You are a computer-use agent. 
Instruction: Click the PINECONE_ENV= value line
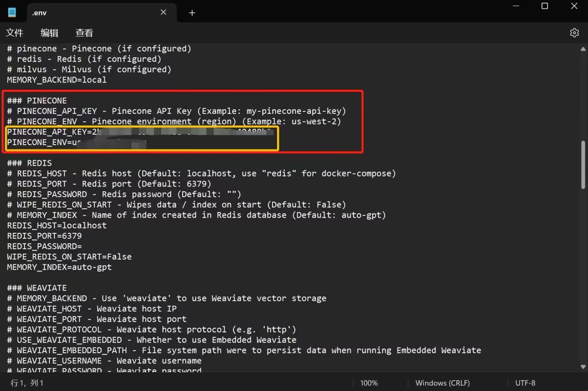77,142
